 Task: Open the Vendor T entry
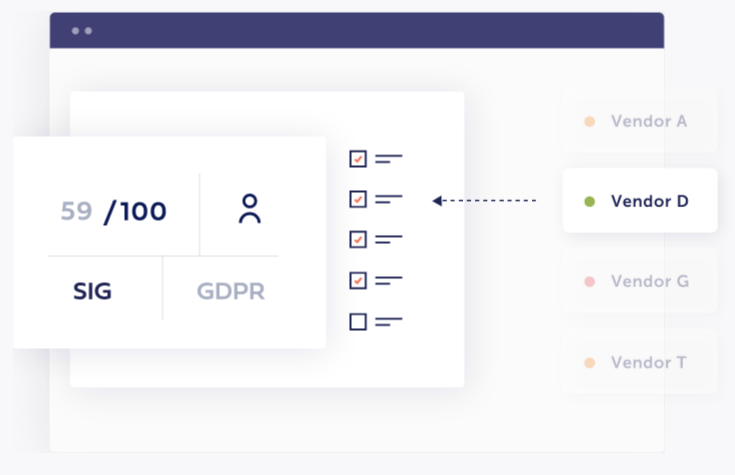click(x=640, y=362)
